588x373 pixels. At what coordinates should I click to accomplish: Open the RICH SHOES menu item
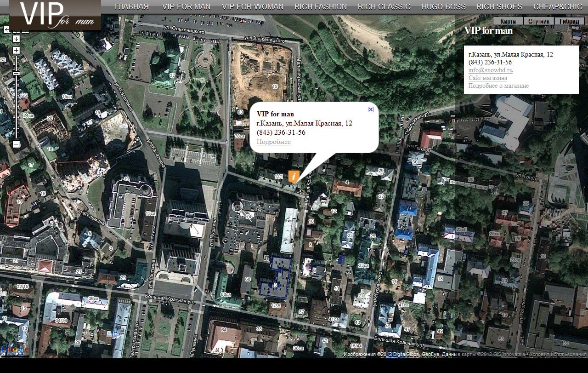499,6
